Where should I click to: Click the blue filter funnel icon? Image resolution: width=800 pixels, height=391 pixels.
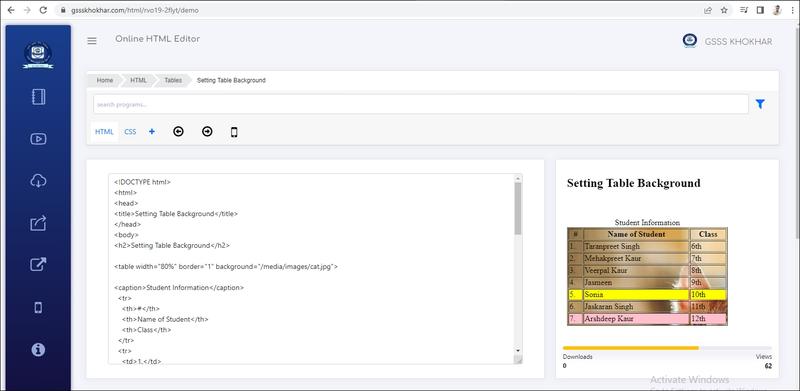click(x=760, y=104)
